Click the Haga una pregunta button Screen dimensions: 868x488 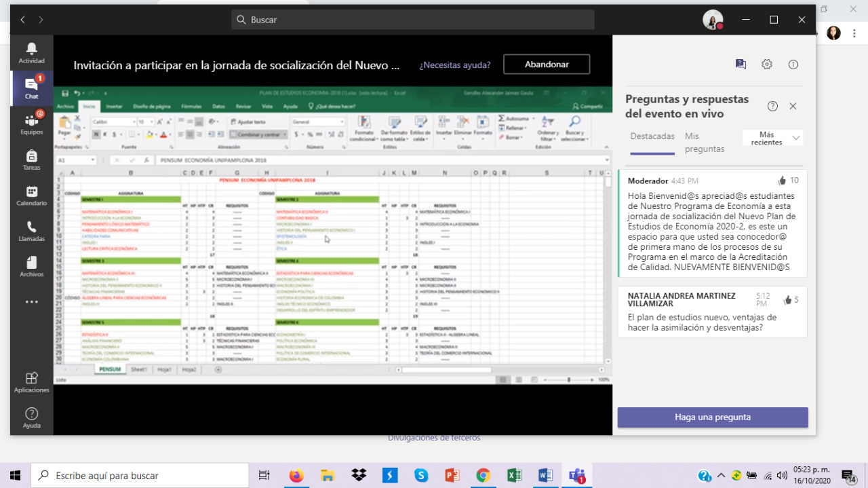tap(712, 417)
